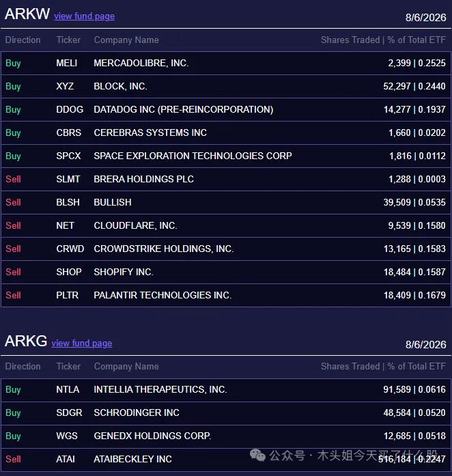Viewport: 452px width, 476px height.
Task: Click the Buy label in NTLA row
Action: pos(13,390)
